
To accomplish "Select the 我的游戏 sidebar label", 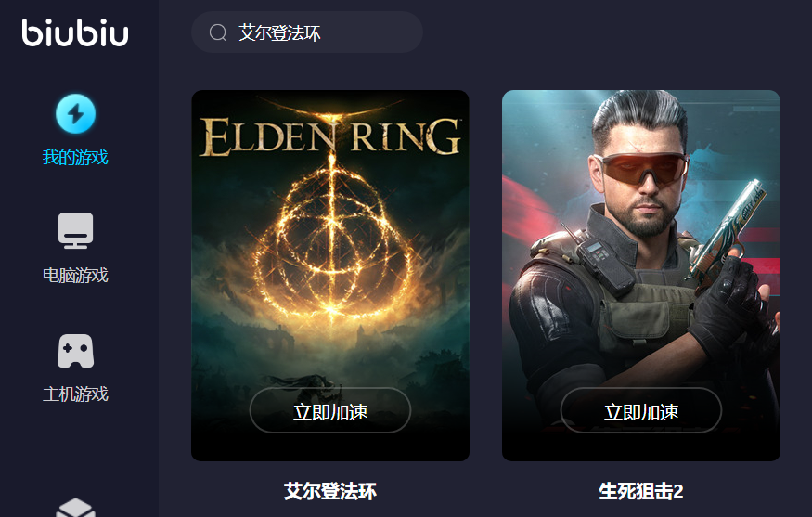I will click(x=75, y=157).
